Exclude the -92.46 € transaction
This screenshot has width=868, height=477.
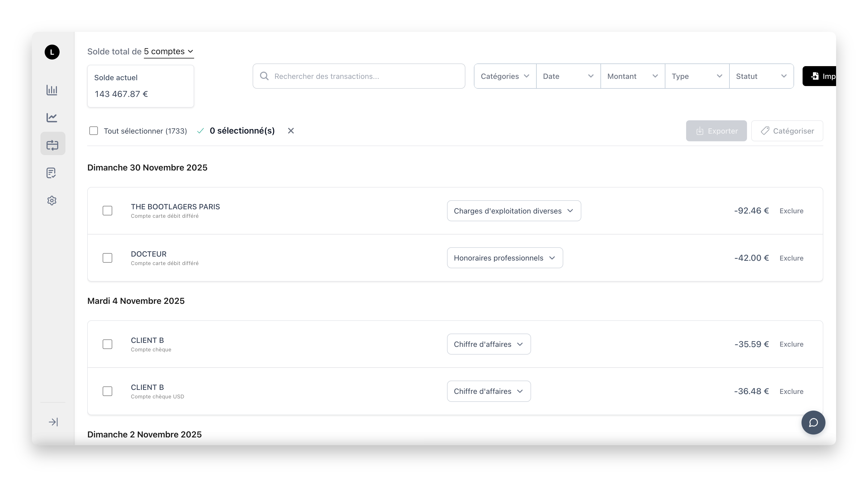point(791,210)
